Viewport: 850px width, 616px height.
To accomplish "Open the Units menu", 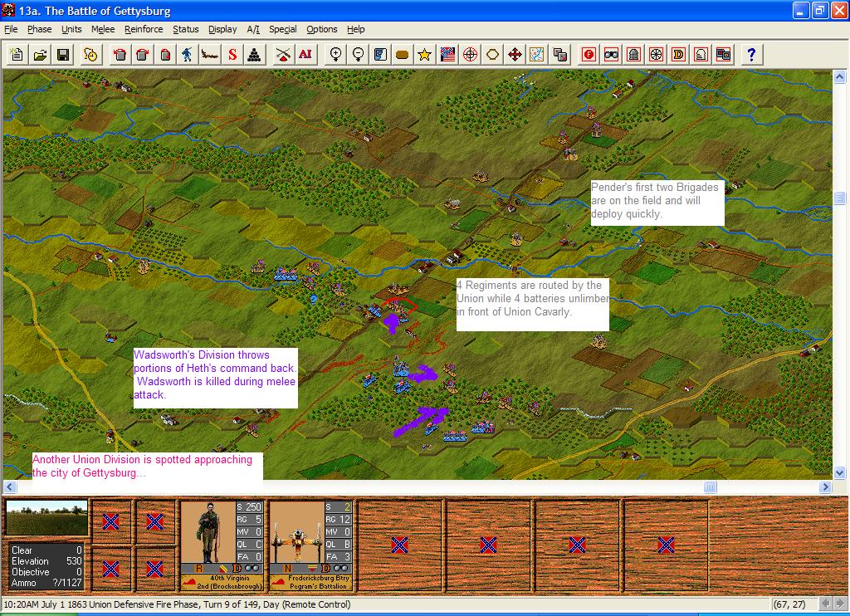I will pos(71,29).
